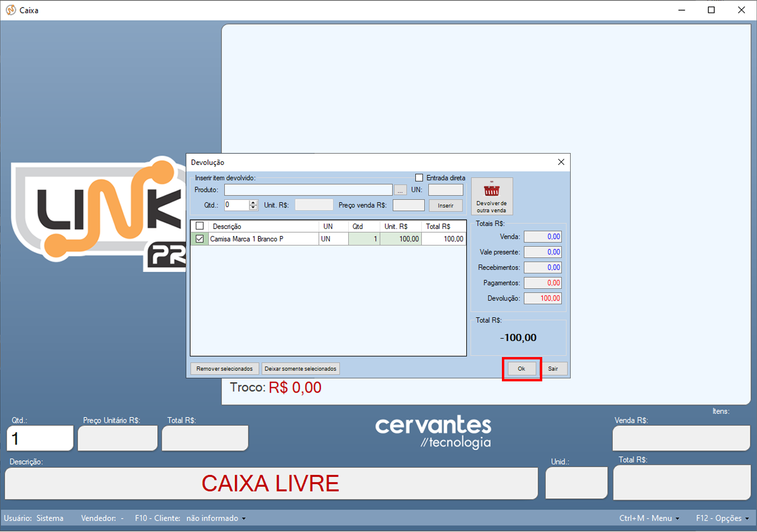
Task: Click the Qtd cell showing 1 in grid
Action: 364,239
